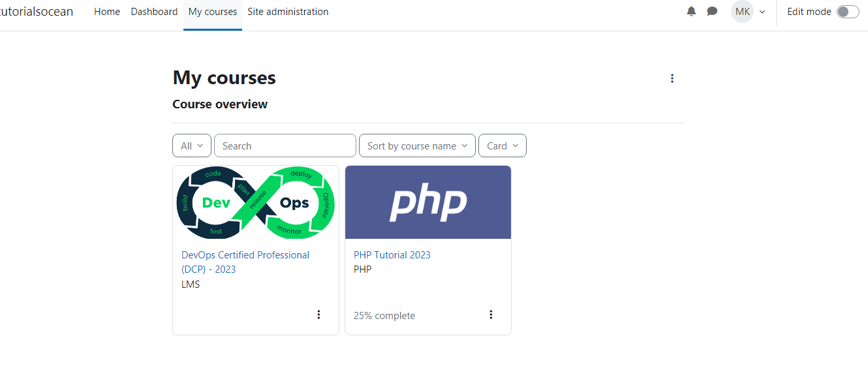This screenshot has height=368, width=868.
Task: Click the course Search input field
Action: point(285,146)
